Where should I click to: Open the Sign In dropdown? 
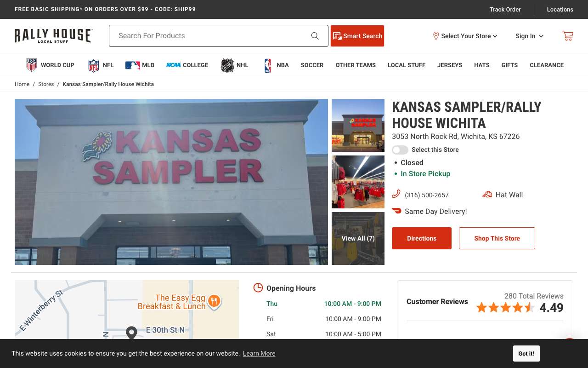[529, 36]
